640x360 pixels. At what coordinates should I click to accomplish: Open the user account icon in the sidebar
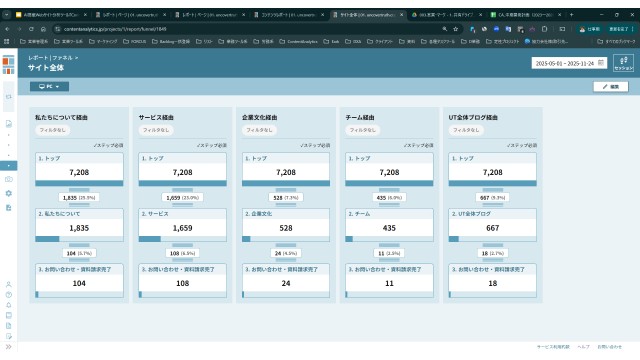(x=9, y=284)
